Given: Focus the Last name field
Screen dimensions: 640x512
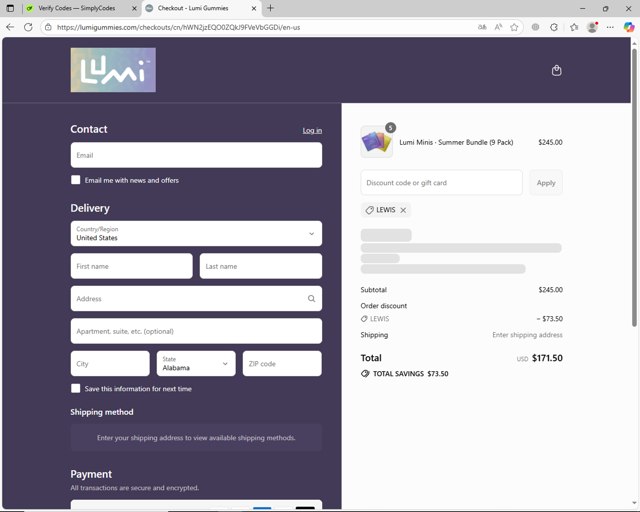Looking at the screenshot, I should point(261,266).
